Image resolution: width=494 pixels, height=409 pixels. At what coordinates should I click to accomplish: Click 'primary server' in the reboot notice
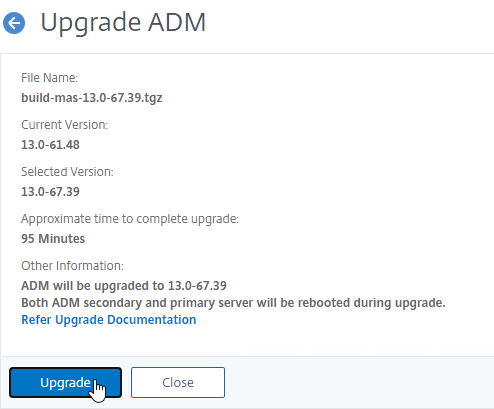click(x=211, y=303)
